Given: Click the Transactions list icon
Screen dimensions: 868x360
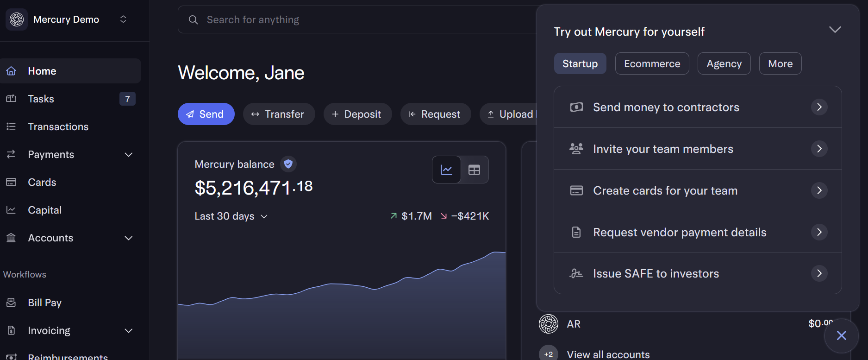Looking at the screenshot, I should click(11, 126).
